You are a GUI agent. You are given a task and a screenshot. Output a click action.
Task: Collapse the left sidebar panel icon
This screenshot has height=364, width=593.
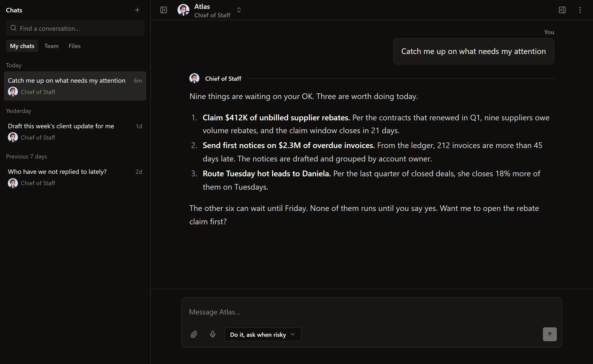point(164,10)
